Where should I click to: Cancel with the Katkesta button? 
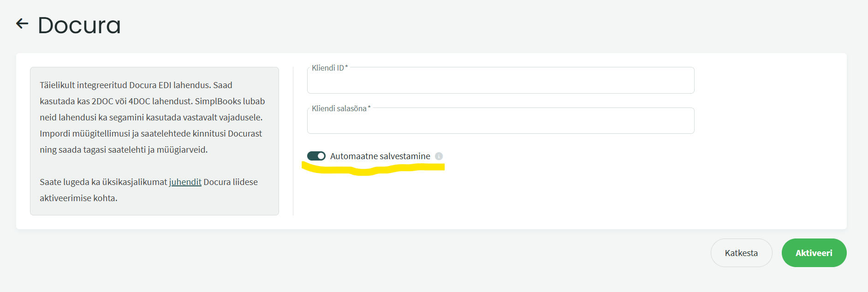pyautogui.click(x=741, y=253)
